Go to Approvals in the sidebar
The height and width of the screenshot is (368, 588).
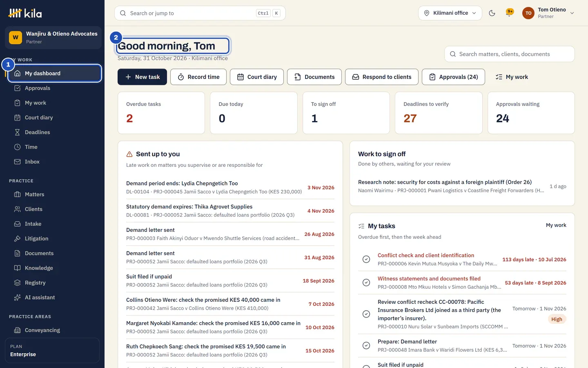54,88
